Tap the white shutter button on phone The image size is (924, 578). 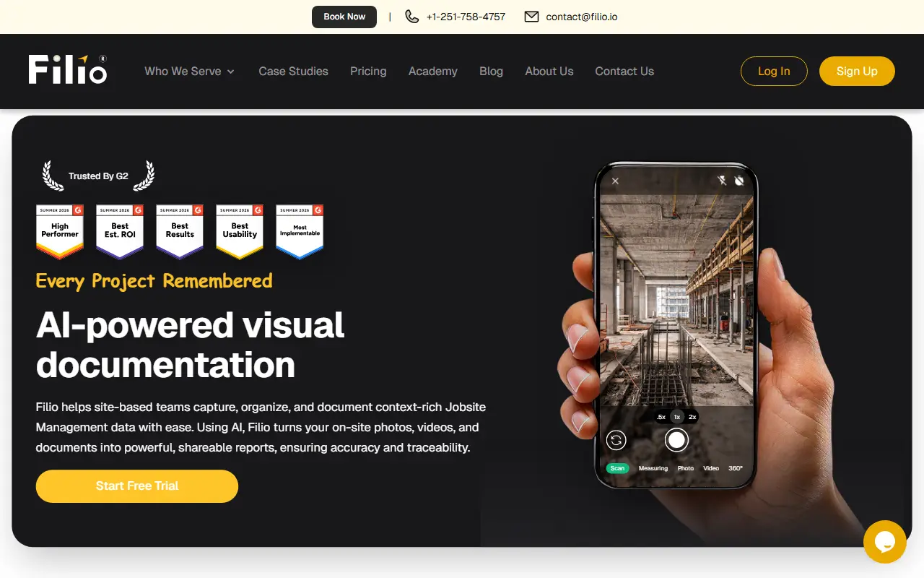pyautogui.click(x=676, y=439)
